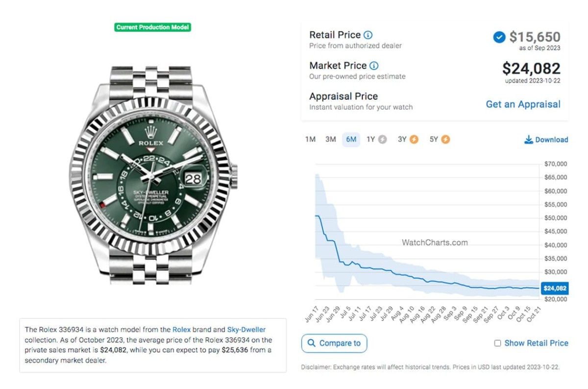Click the $24,082 price tag on chart

pos(555,289)
